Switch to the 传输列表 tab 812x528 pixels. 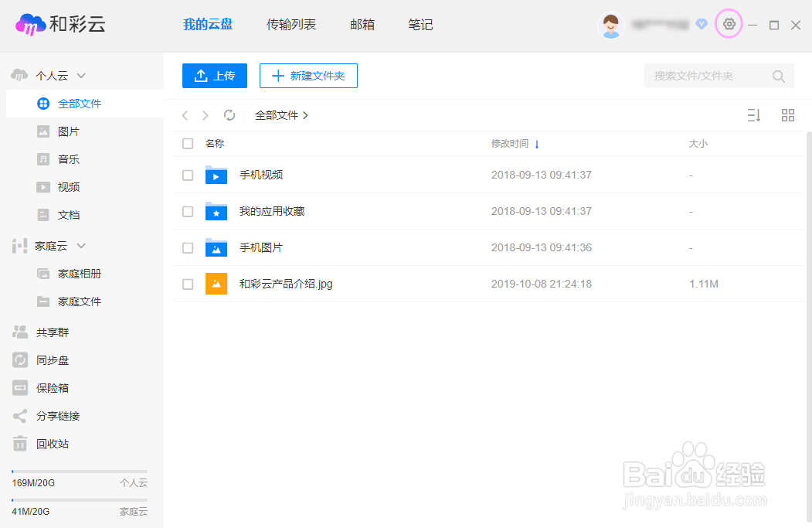pyautogui.click(x=291, y=24)
